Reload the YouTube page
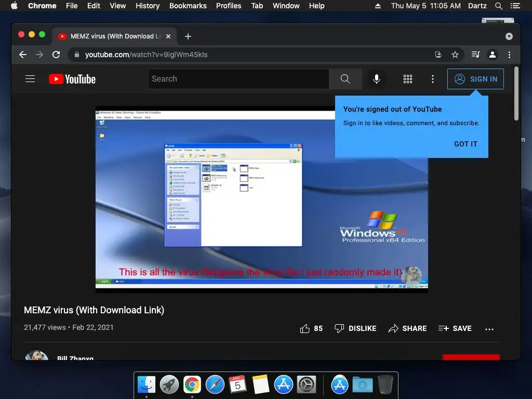The image size is (532, 399). pos(56,55)
